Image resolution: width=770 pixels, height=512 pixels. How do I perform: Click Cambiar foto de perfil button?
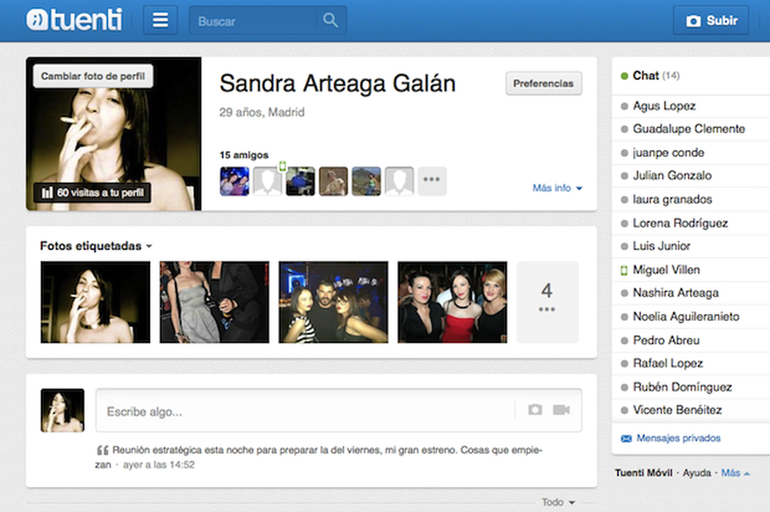[x=92, y=77]
